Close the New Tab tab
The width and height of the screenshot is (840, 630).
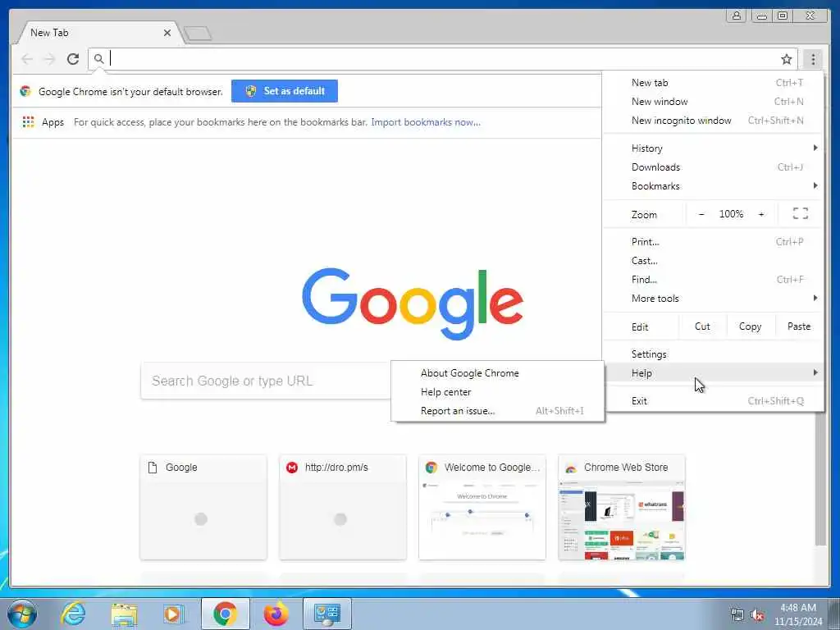(x=167, y=33)
